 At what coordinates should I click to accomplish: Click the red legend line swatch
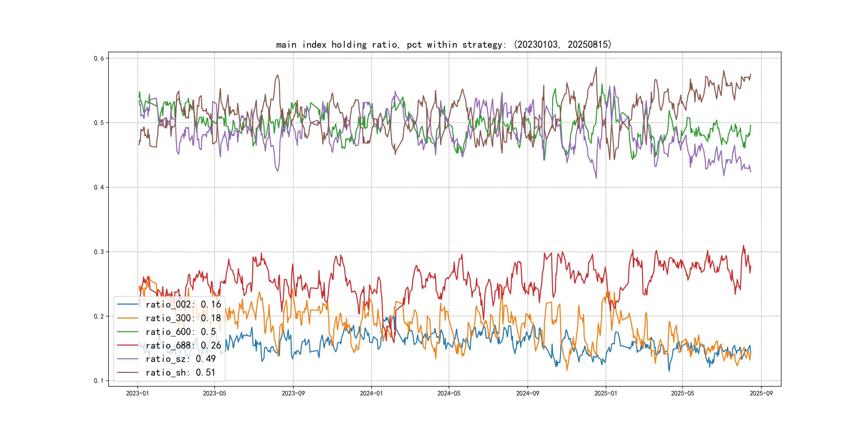click(x=128, y=345)
